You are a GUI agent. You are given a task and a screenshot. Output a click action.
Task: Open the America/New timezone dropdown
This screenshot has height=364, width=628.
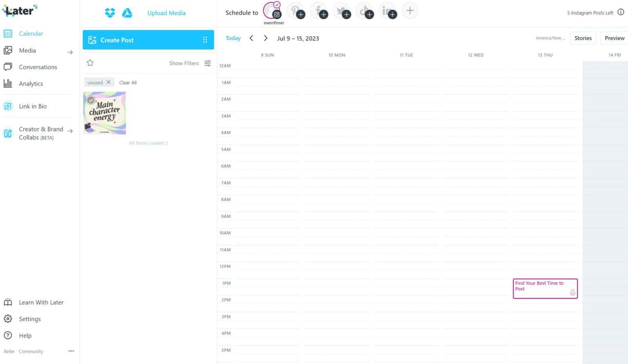tap(550, 38)
